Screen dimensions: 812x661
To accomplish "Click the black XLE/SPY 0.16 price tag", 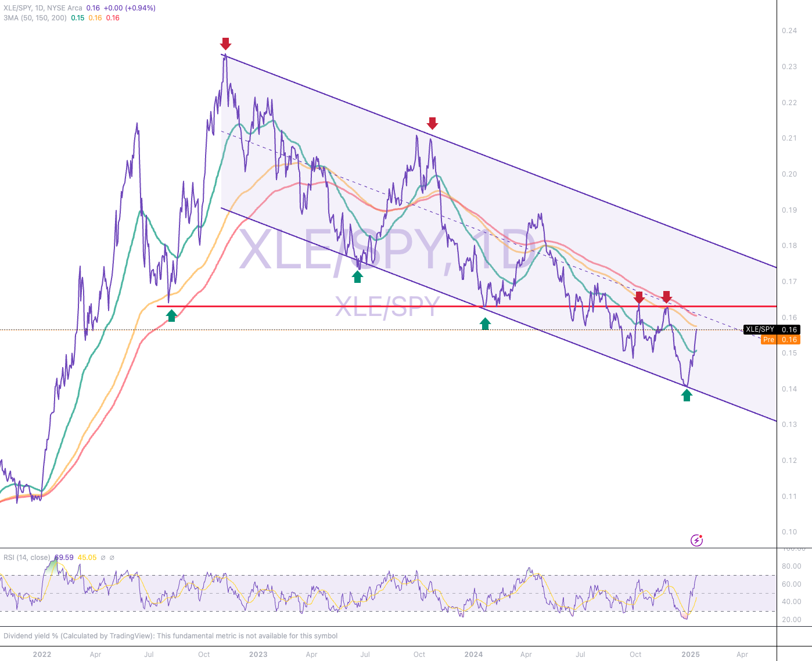I will (x=771, y=329).
